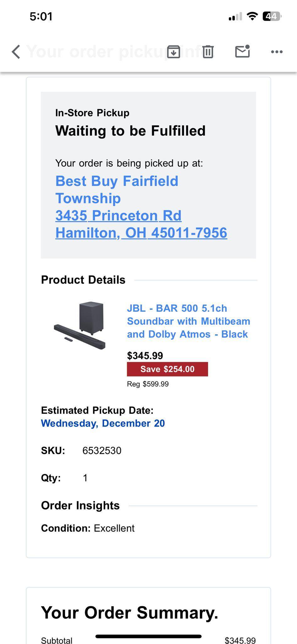Open the JBL BAR 500 Soundbar product link
The width and height of the screenshot is (297, 644).
point(188,321)
